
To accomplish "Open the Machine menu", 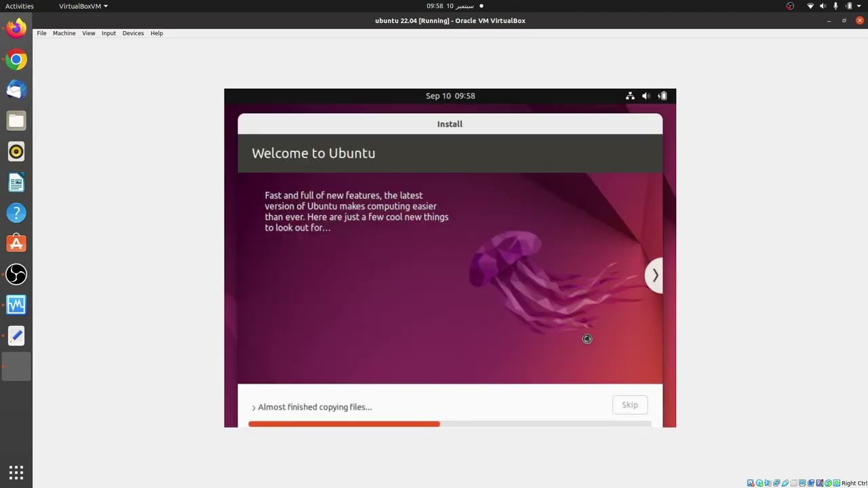I will (64, 33).
